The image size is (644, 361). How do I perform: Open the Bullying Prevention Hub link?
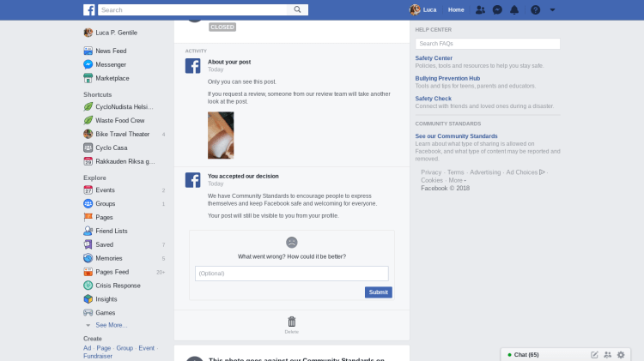447,78
